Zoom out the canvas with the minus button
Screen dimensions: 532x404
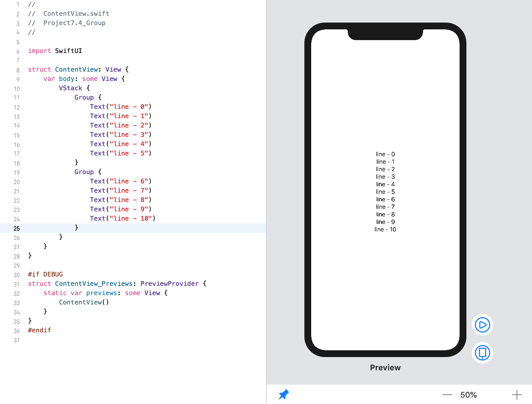(x=447, y=395)
